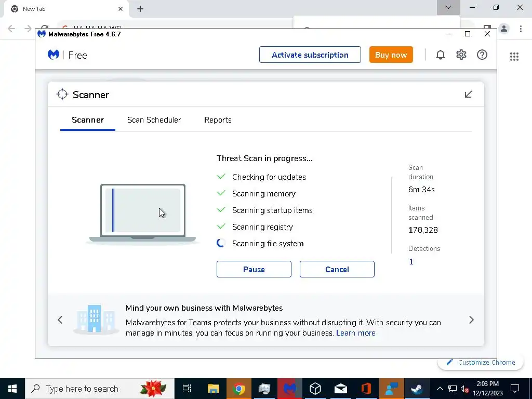Screen dimensions: 532x399
Task: Pause the threat scan
Action: pos(254,269)
